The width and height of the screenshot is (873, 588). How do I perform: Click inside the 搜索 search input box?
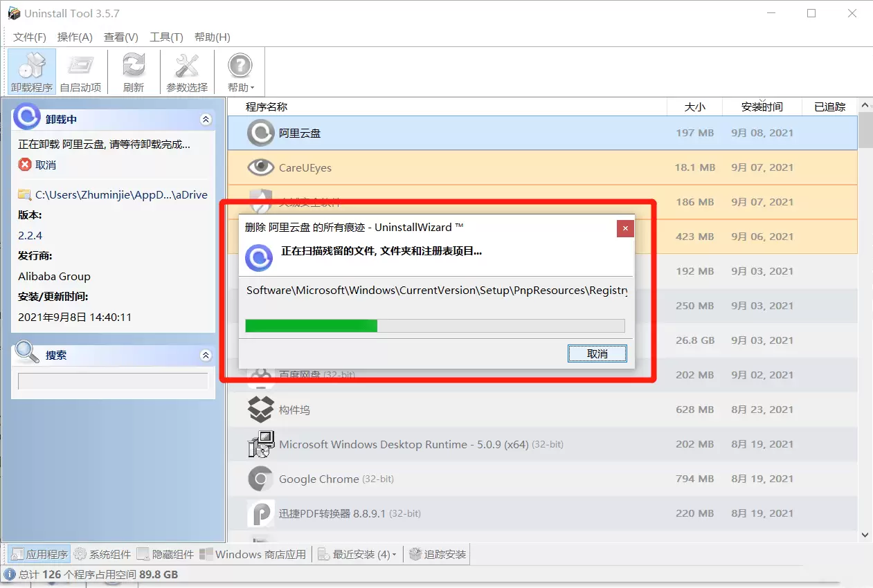(113, 381)
